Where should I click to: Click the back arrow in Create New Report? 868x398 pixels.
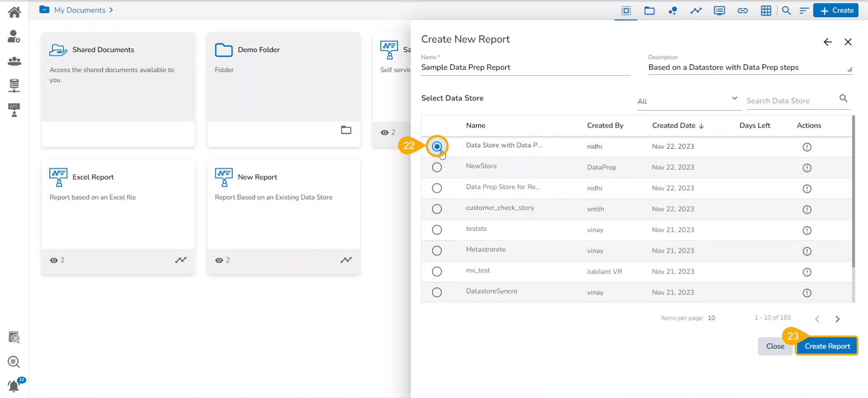[827, 42]
